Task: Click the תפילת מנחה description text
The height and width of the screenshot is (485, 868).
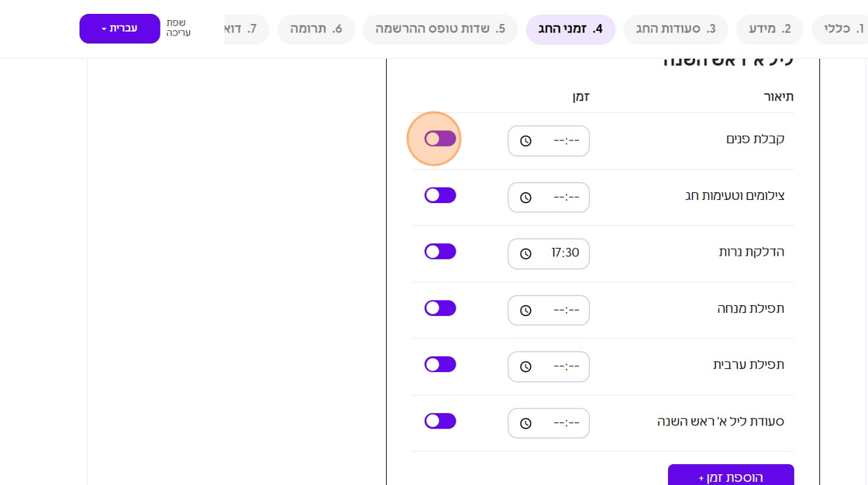Action: point(750,308)
